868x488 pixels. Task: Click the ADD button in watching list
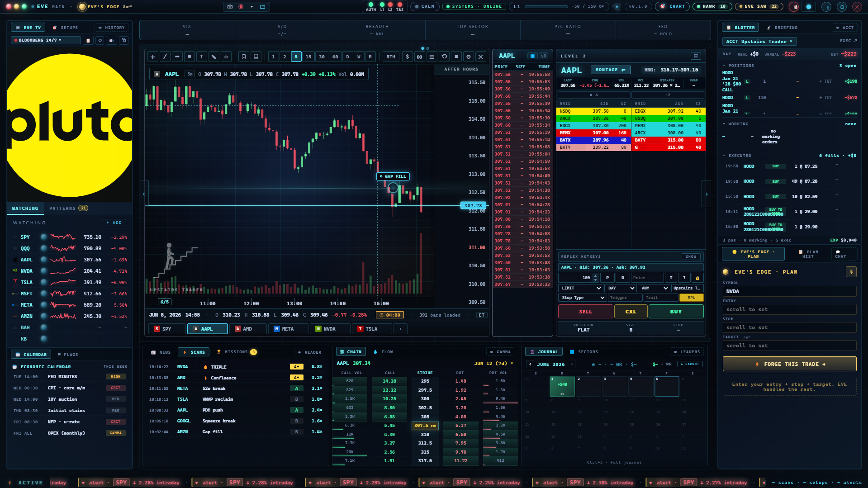pos(114,223)
